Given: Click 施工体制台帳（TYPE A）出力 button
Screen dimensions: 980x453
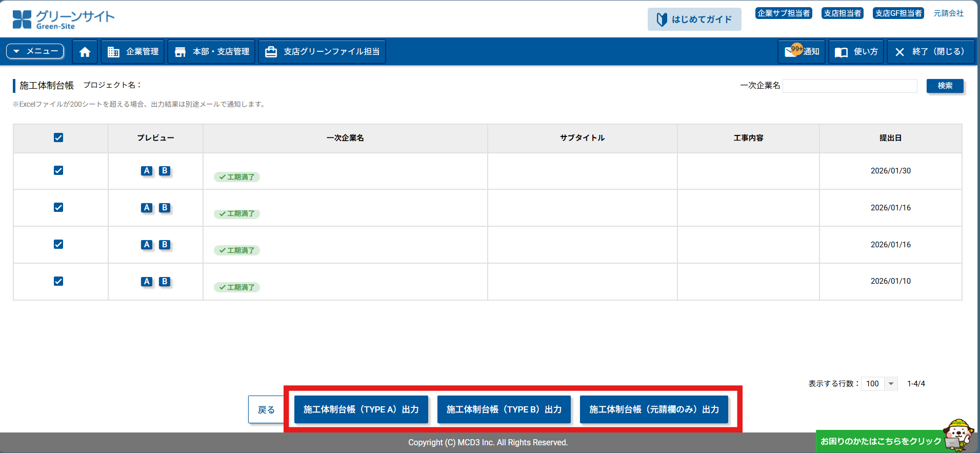Looking at the screenshot, I should pos(361,409).
